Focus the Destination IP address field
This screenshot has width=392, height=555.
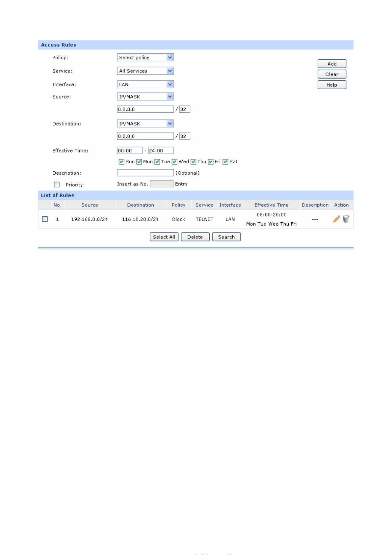coord(145,136)
